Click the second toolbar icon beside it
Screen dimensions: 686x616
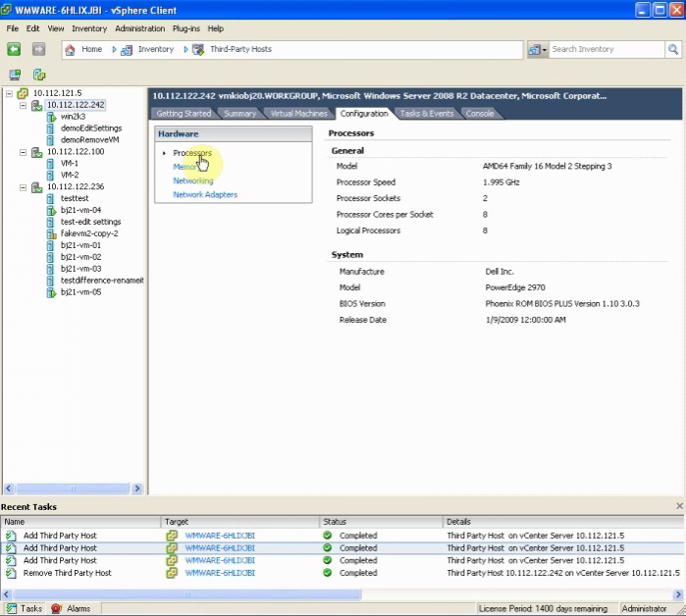tap(39, 75)
